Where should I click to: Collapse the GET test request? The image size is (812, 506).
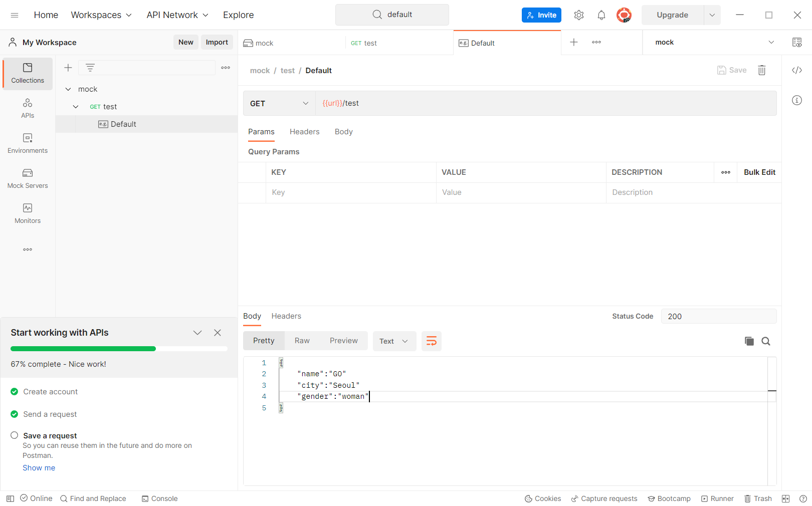coord(76,107)
